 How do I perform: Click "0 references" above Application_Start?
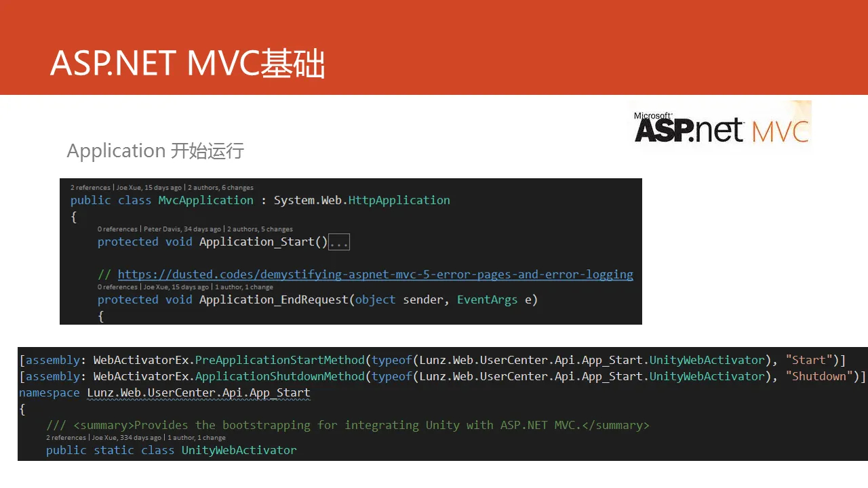[x=117, y=229]
